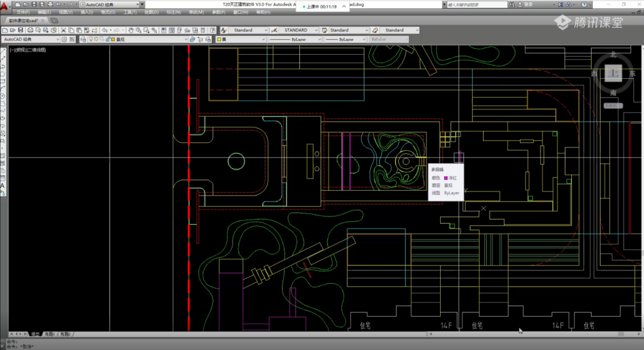Click the yellow color swatch in color control
Screen dimensions: 644x350
[219, 39]
